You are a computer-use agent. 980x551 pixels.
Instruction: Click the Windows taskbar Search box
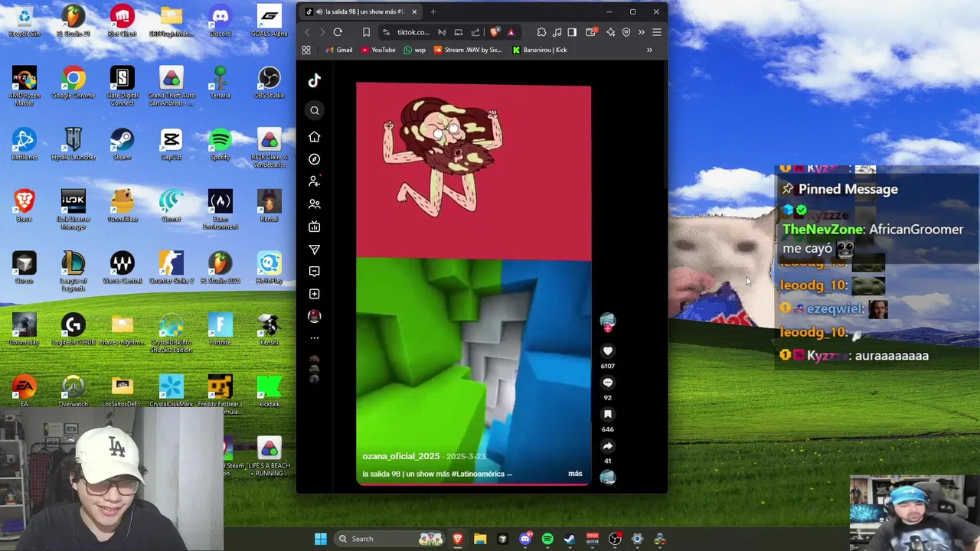pos(390,539)
